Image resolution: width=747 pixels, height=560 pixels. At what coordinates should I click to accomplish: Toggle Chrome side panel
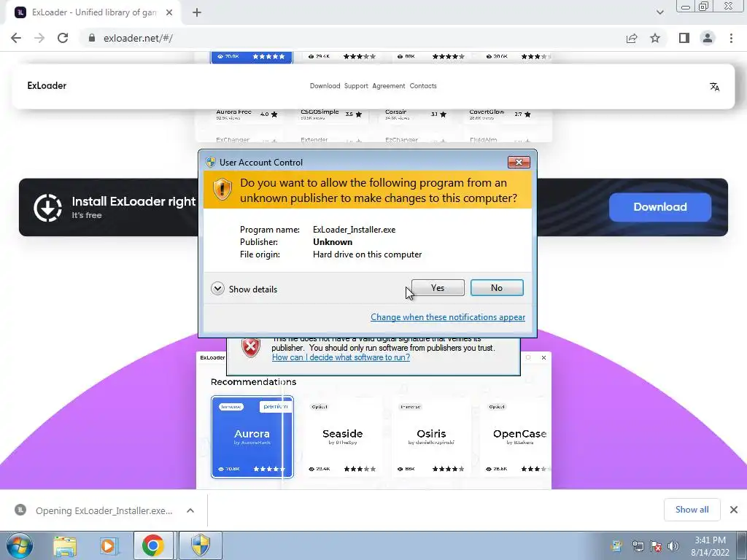pyautogui.click(x=684, y=38)
